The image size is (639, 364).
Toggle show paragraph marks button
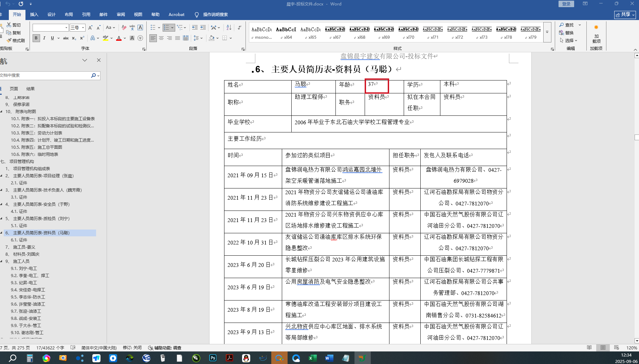pos(239,28)
